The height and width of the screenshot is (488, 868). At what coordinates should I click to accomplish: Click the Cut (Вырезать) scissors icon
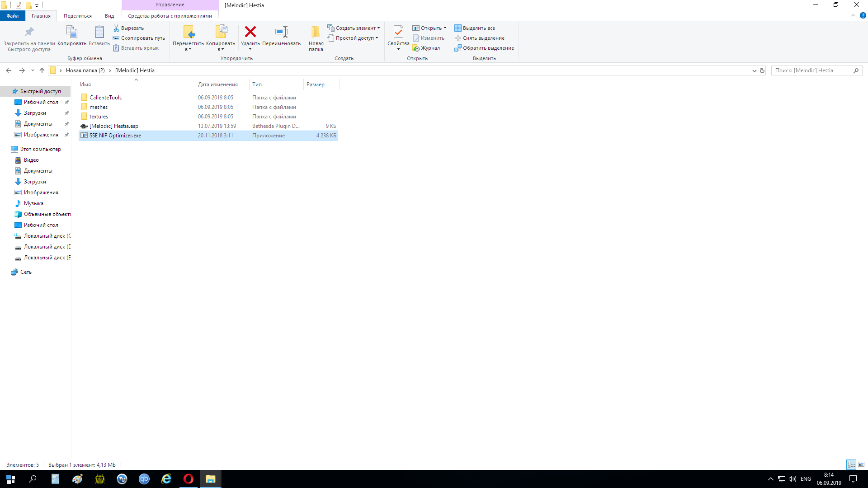(116, 28)
